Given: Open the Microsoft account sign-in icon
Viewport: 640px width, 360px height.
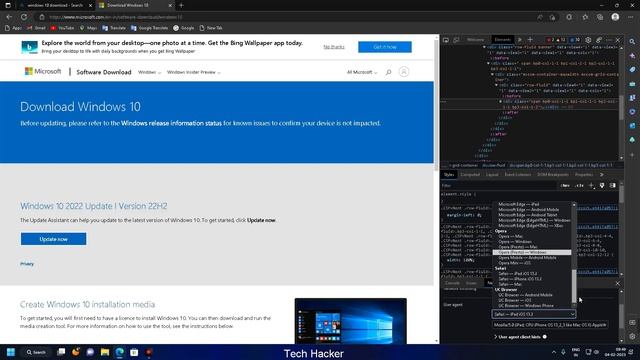Looking at the screenshot, I should tap(404, 72).
